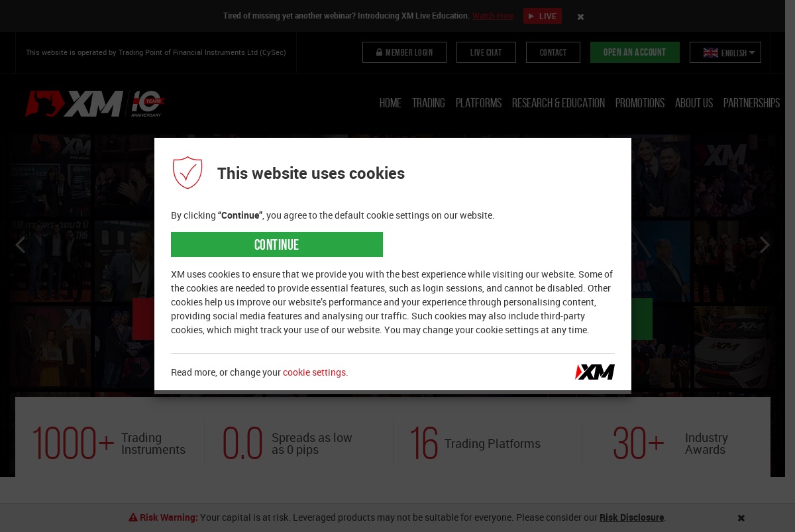The width and height of the screenshot is (795, 532).
Task: Advance to next carousel slide arrow
Action: point(765,245)
